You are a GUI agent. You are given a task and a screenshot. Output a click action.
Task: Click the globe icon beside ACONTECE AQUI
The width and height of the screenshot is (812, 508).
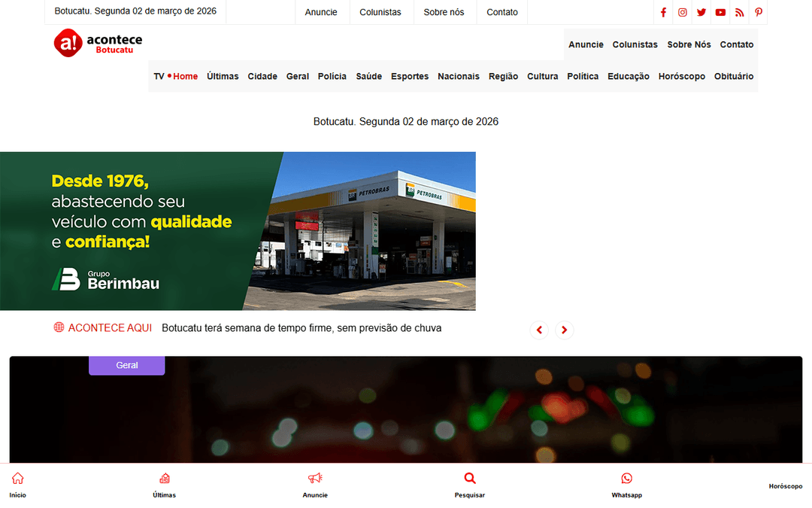pyautogui.click(x=59, y=327)
